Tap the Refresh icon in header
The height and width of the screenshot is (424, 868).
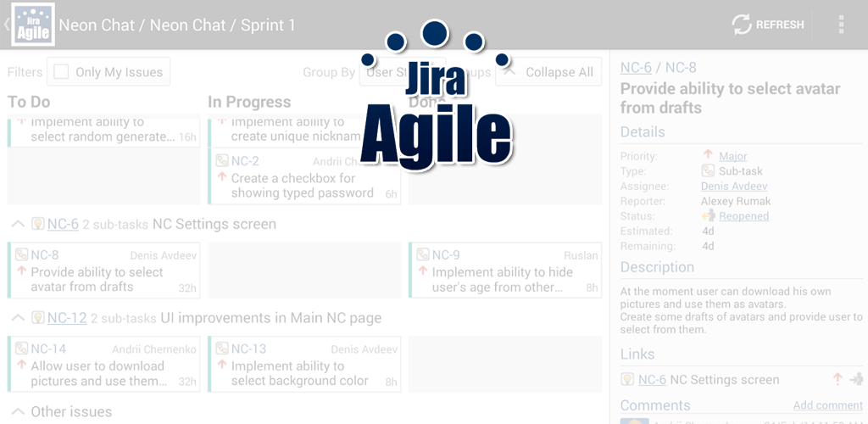(x=742, y=25)
